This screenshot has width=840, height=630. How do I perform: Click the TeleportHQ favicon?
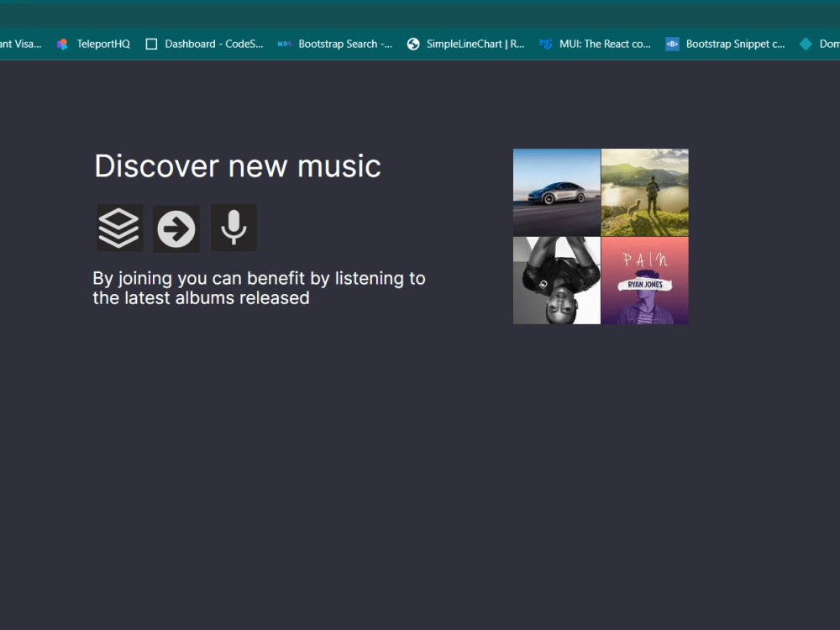(63, 44)
